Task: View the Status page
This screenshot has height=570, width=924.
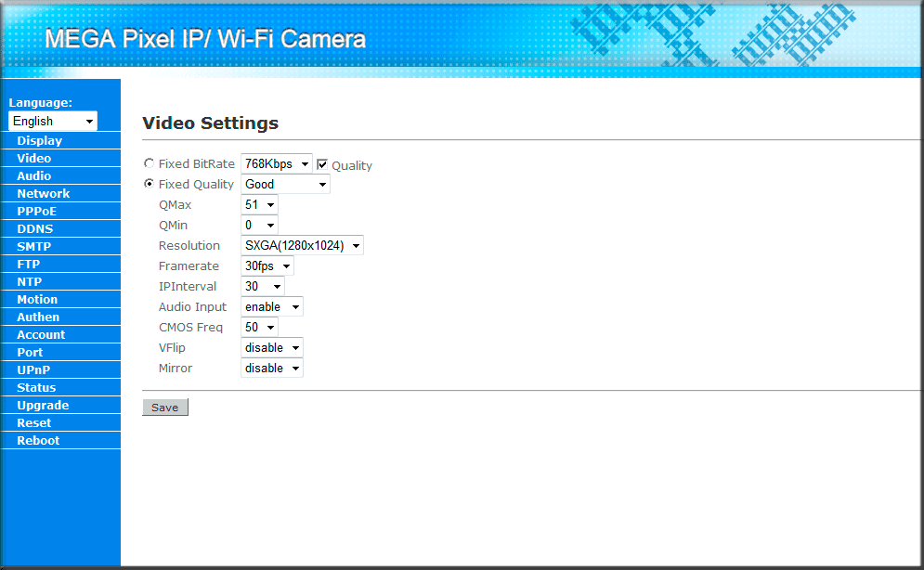Action: pos(60,387)
